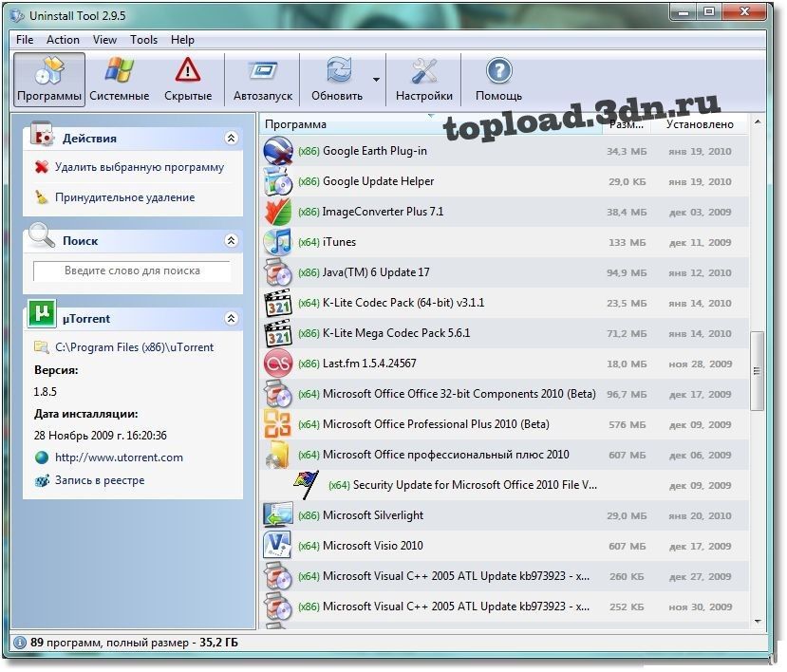Collapse the Действия panel

231,139
